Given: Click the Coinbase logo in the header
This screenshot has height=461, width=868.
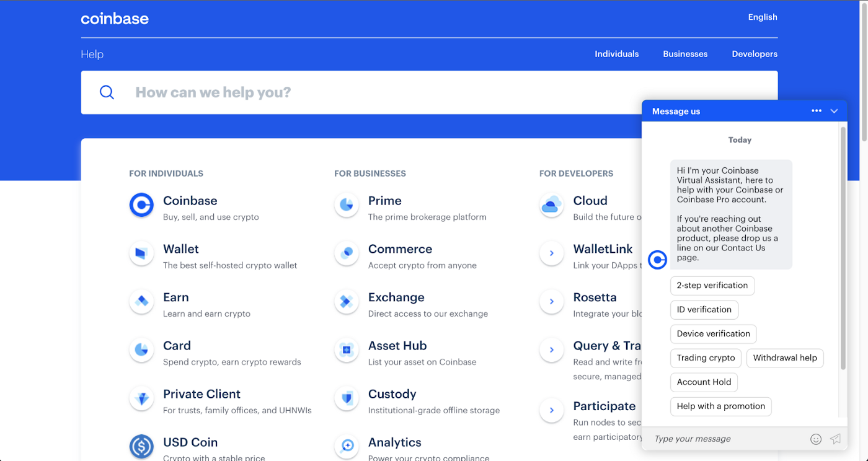Looking at the screenshot, I should point(115,19).
